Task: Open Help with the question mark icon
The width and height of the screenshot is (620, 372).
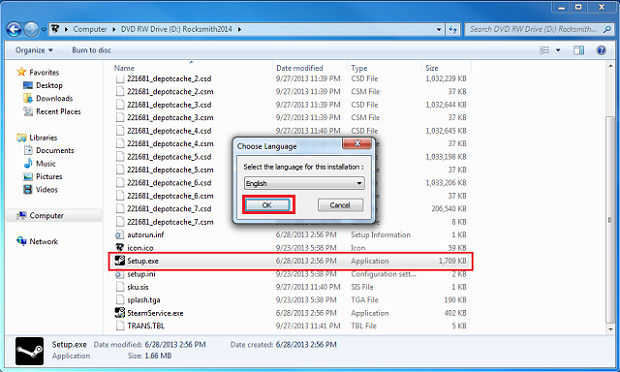Action: pyautogui.click(x=601, y=50)
